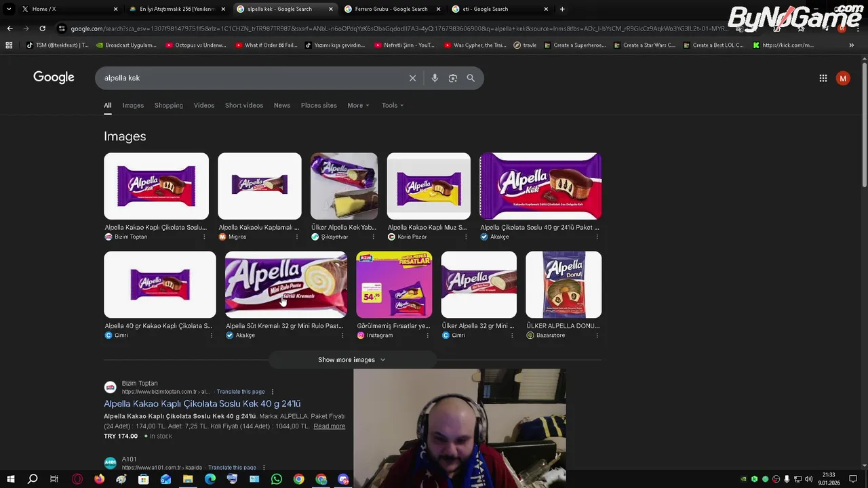
Task: Open the Alpella Donut image from Bazarstore
Action: point(564,285)
